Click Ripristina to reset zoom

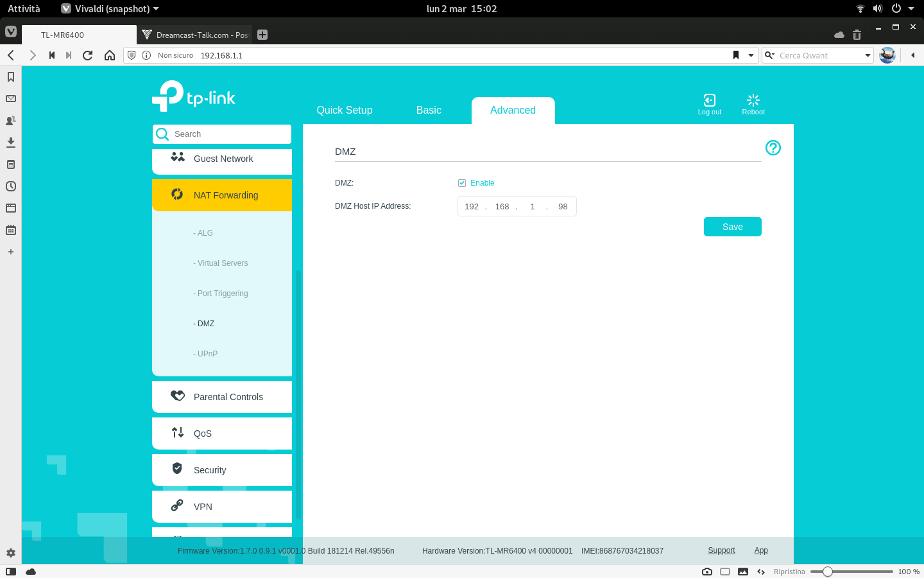(x=789, y=572)
